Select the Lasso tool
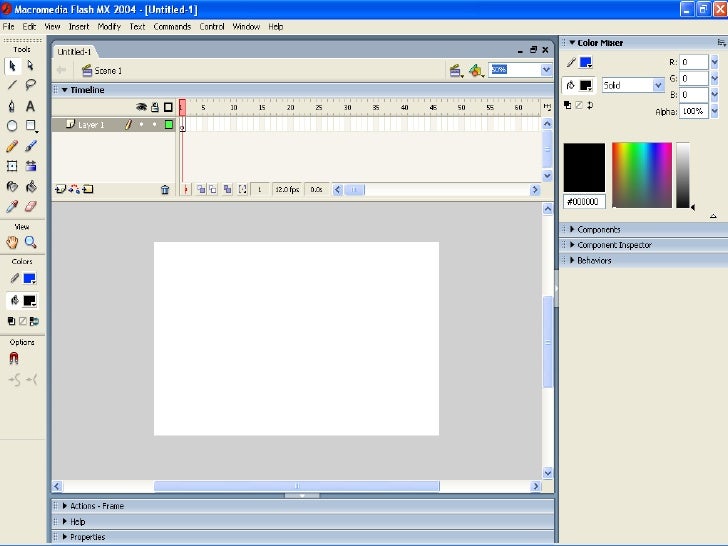 (31, 86)
